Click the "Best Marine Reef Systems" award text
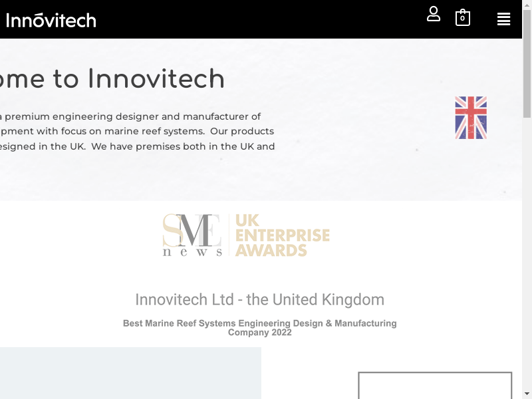The width and height of the screenshot is (532, 399). (x=259, y=328)
